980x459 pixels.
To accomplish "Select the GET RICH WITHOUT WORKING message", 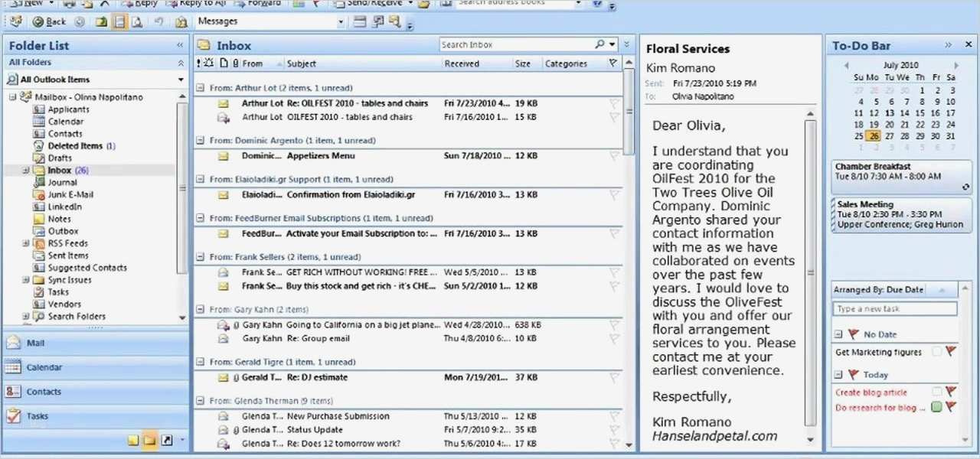I will pos(408,272).
